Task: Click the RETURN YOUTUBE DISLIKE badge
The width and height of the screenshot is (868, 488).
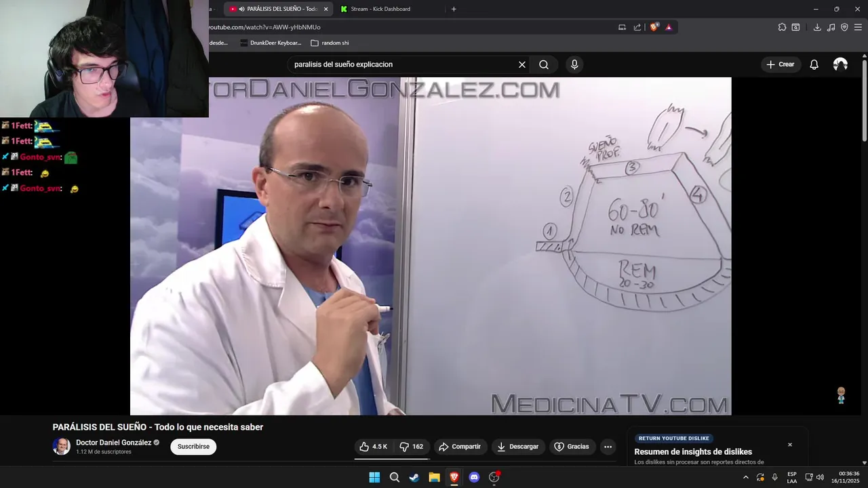Action: coord(673,439)
